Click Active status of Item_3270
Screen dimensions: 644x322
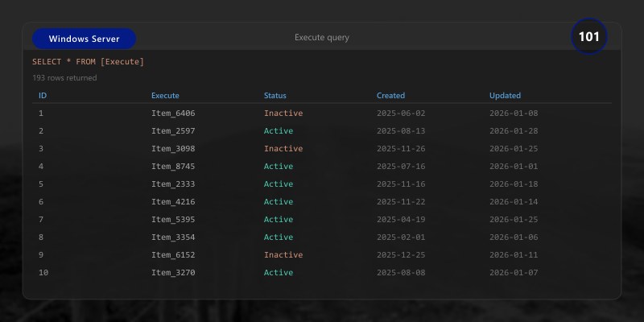click(279, 272)
